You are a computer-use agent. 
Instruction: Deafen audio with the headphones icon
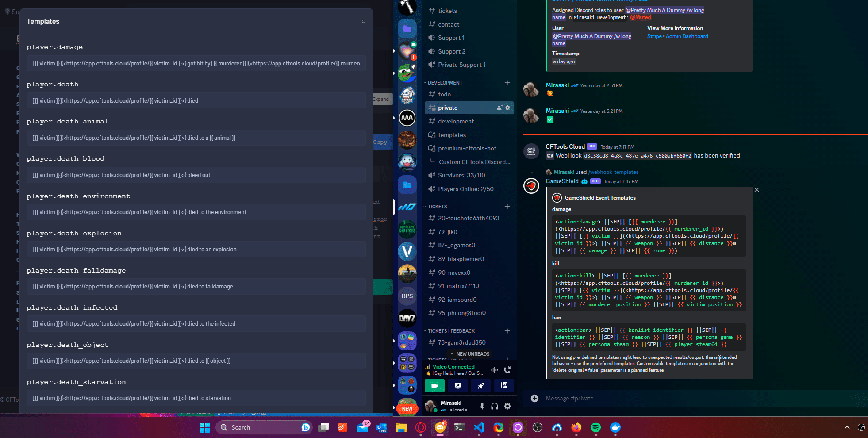pyautogui.click(x=495, y=406)
